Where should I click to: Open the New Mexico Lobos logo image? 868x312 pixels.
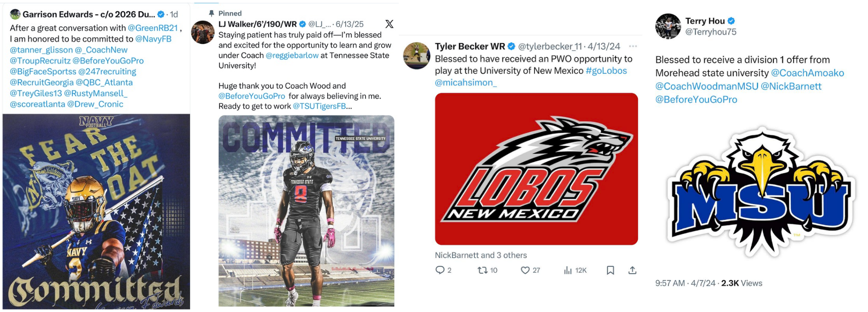(536, 169)
